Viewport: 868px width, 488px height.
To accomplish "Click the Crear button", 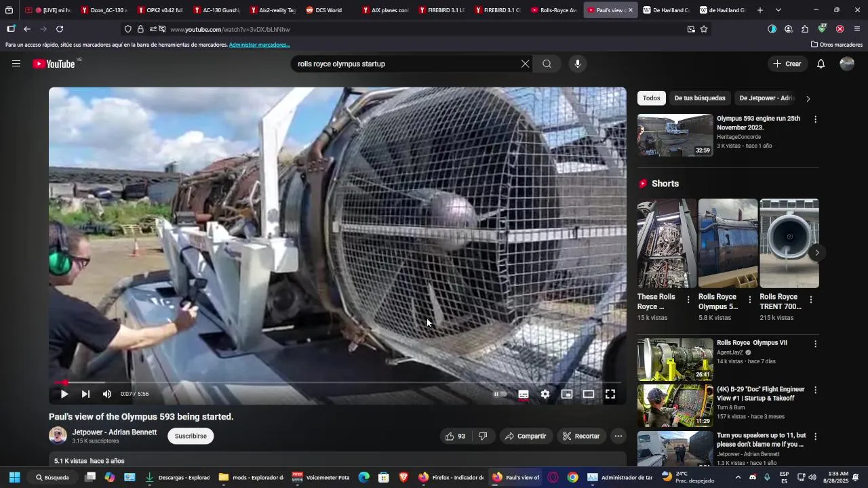I will pos(787,64).
